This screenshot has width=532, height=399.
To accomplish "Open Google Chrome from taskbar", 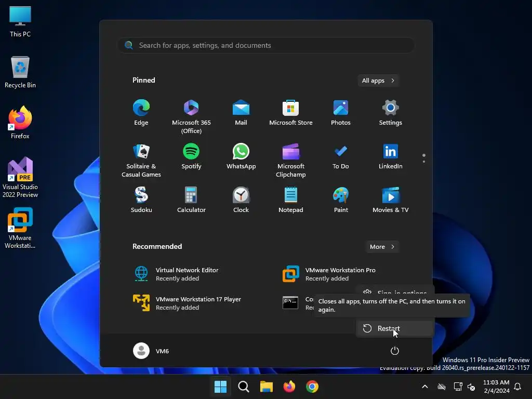I will tap(312, 387).
